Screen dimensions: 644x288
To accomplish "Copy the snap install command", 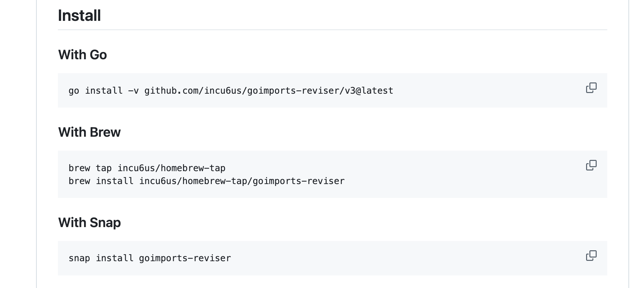I will pos(591,256).
